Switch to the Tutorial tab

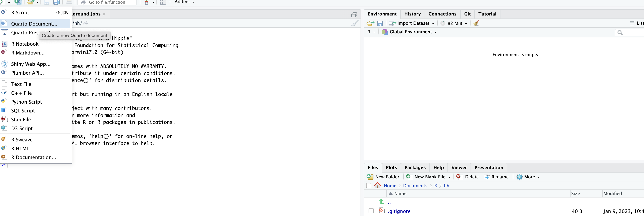(487, 14)
